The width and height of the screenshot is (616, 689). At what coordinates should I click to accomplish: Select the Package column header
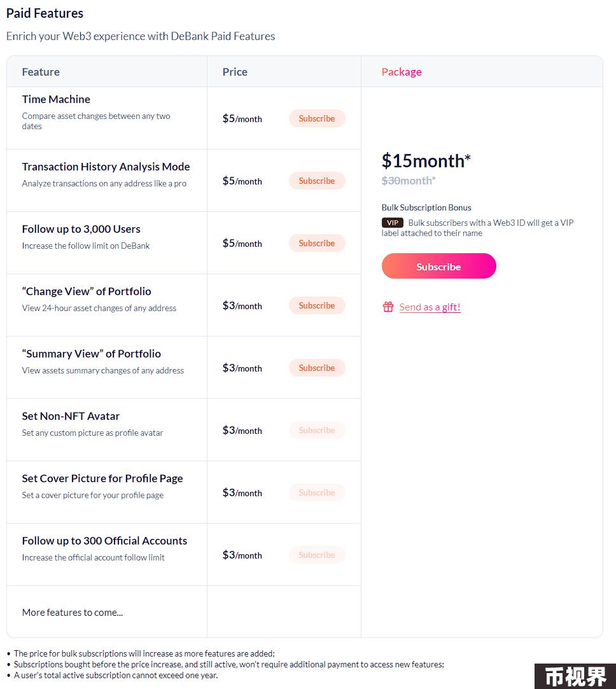(x=402, y=72)
